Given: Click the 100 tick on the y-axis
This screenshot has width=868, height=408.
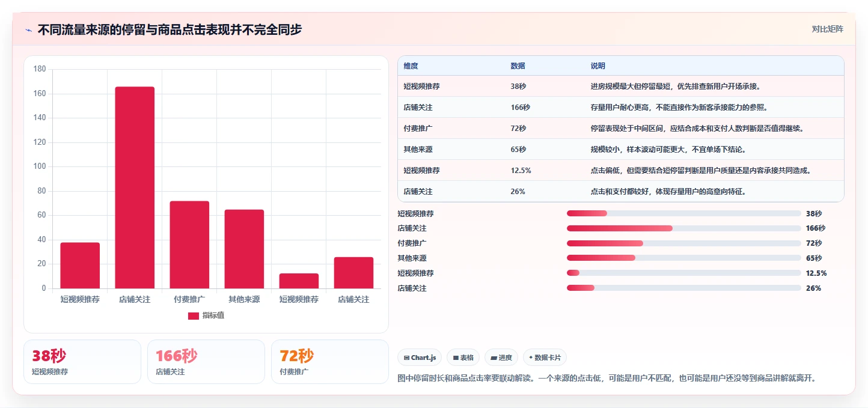Looking at the screenshot, I should tap(40, 166).
